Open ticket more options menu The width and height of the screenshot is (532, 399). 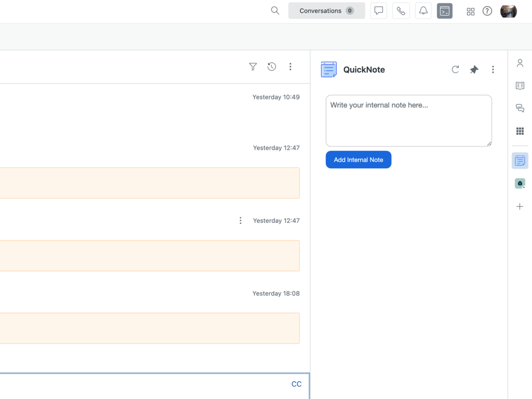(x=290, y=66)
